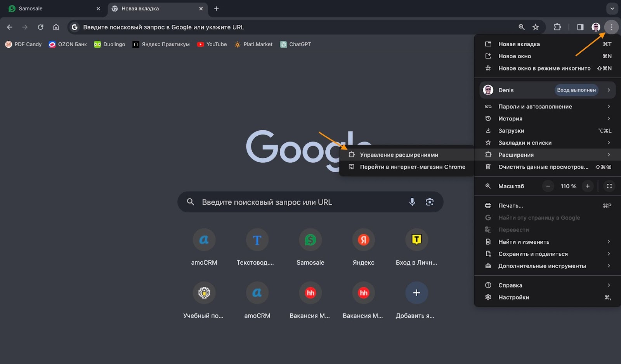Expand the Справка submenu
This screenshot has width=621, height=364.
pyautogui.click(x=548, y=285)
